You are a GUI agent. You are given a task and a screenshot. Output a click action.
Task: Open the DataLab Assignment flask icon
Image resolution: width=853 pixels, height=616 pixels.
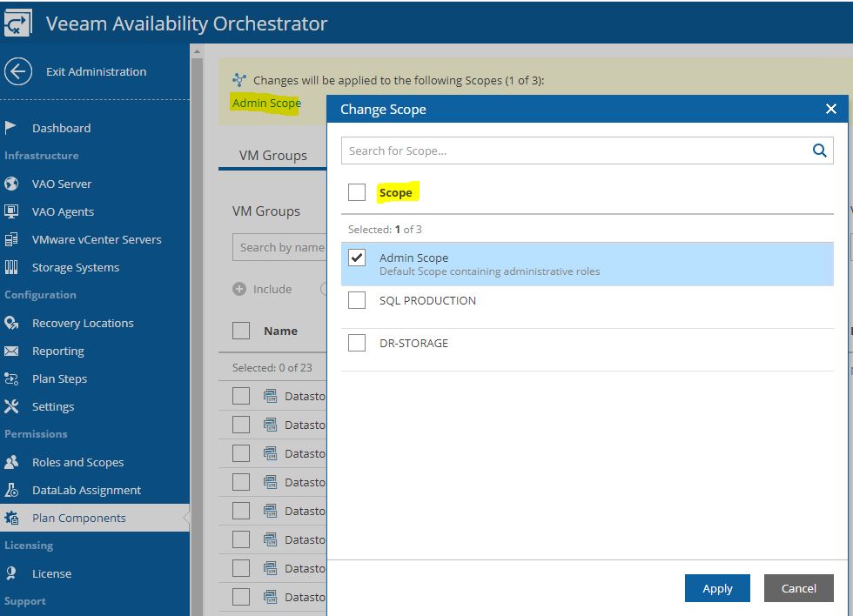coord(11,490)
